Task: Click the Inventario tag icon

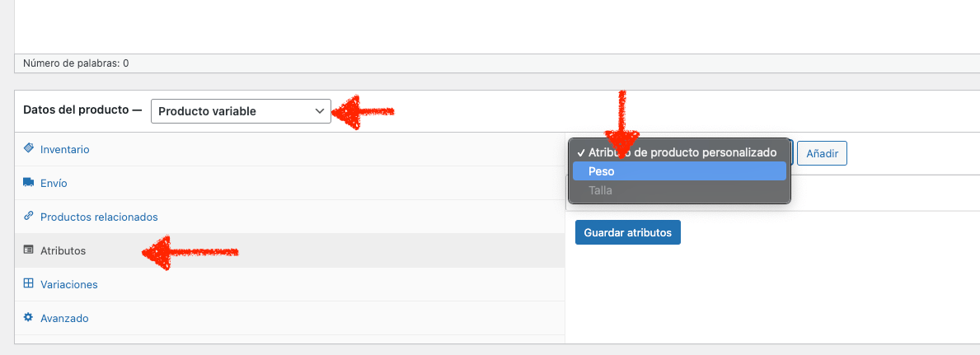Action: point(28,149)
